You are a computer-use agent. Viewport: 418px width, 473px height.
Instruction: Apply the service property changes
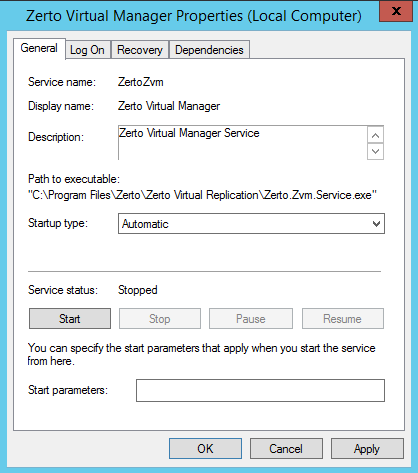tap(367, 449)
